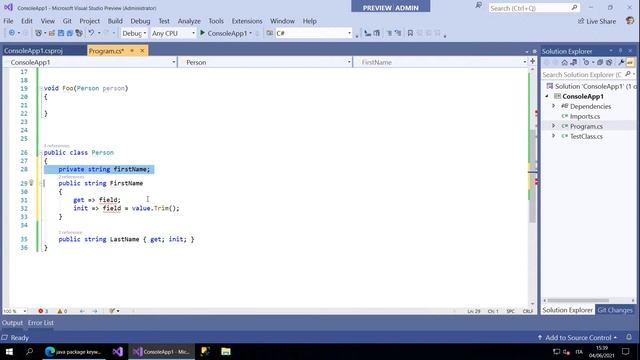Open the Edge browser taskbar item

pyautogui.click(x=73, y=351)
